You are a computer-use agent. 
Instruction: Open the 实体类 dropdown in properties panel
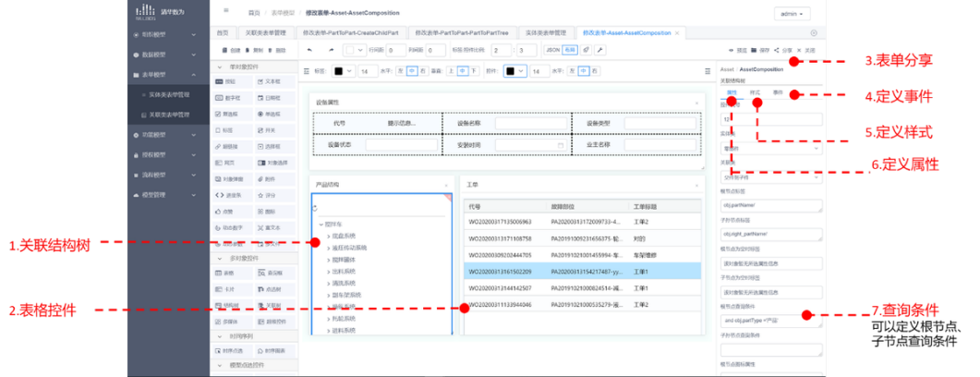771,149
